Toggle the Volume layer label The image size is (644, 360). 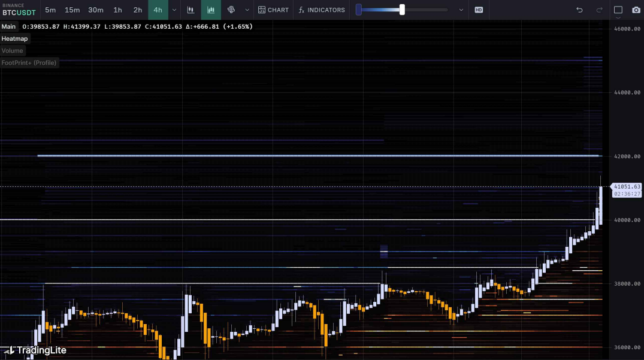point(12,50)
